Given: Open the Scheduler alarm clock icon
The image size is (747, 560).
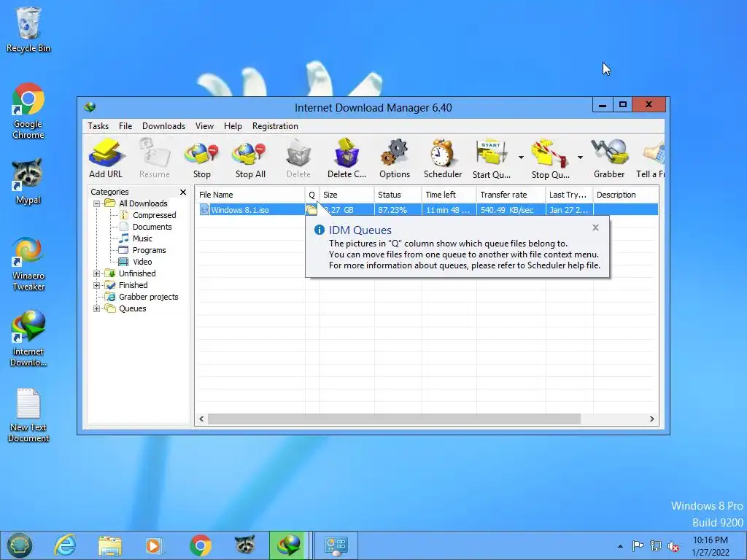Looking at the screenshot, I should (x=443, y=158).
